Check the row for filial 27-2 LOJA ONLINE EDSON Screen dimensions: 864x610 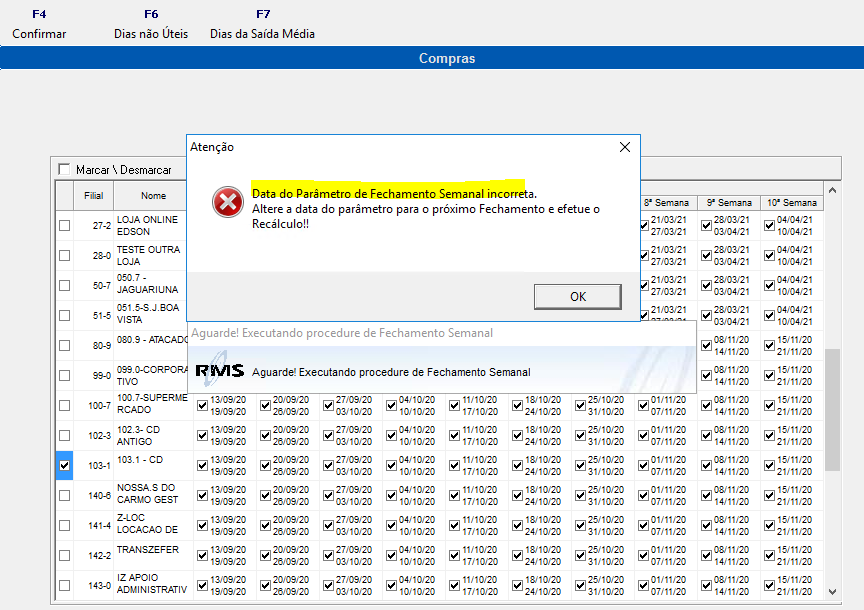[64, 225]
